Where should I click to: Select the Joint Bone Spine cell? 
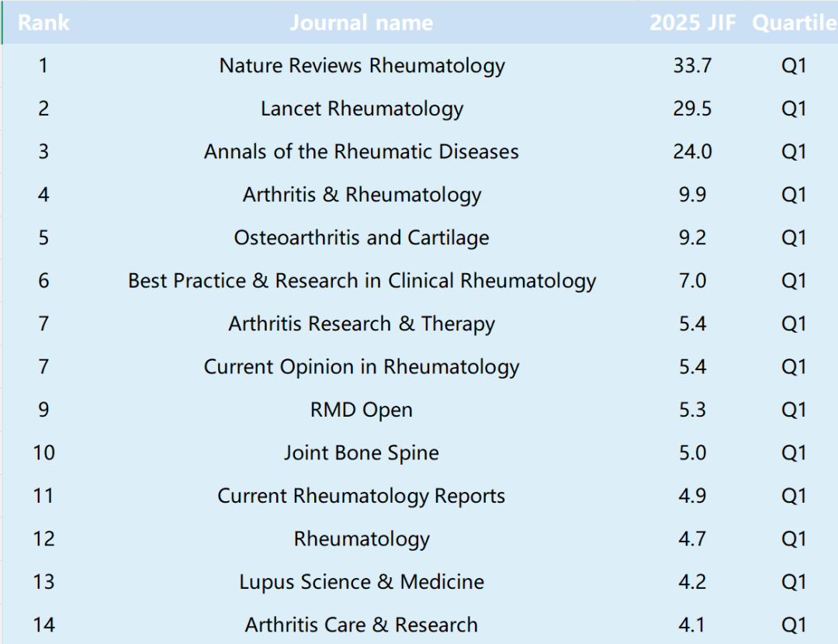(x=362, y=452)
